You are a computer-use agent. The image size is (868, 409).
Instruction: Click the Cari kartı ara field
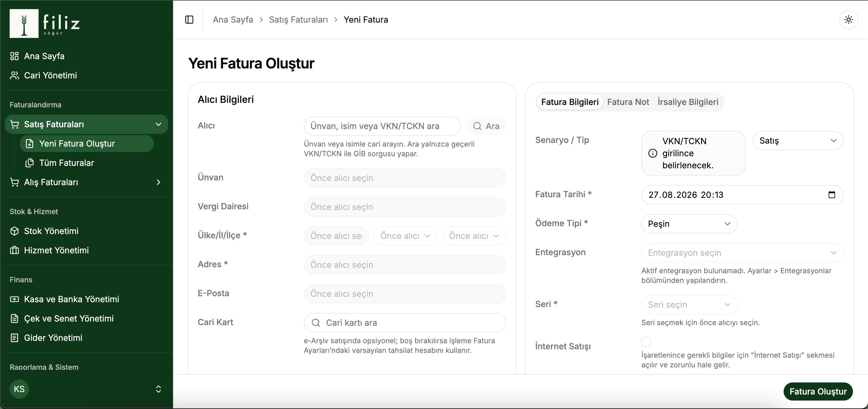pos(405,323)
